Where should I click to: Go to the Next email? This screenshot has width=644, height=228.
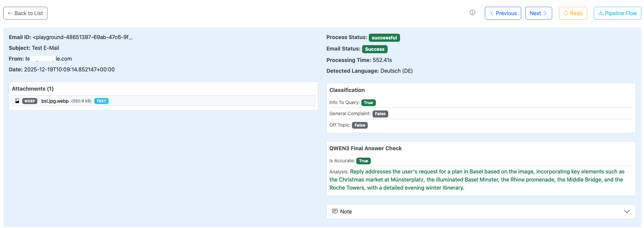click(538, 13)
